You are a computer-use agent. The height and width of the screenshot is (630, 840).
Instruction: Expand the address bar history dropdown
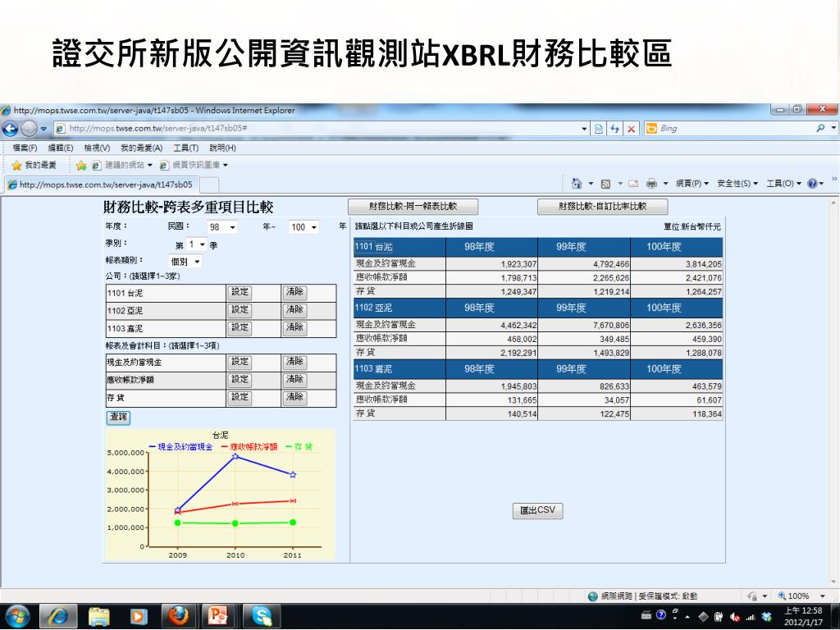tap(584, 129)
